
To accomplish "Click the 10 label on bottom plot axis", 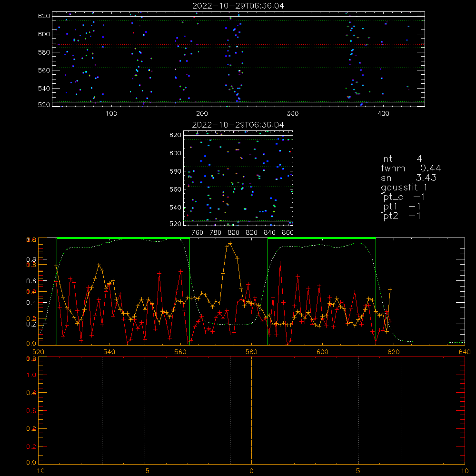I will pyautogui.click(x=465, y=471).
